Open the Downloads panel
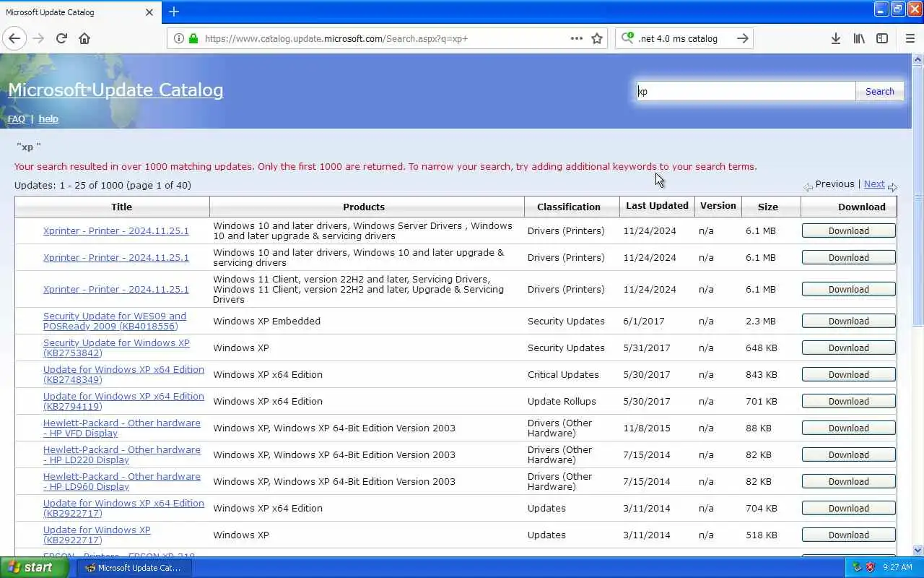This screenshot has height=578, width=924. pyautogui.click(x=835, y=38)
